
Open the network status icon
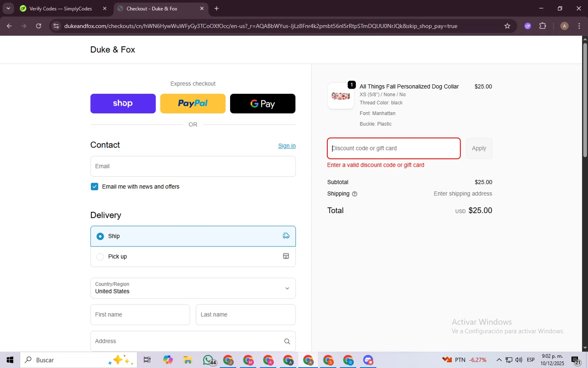pyautogui.click(x=509, y=360)
